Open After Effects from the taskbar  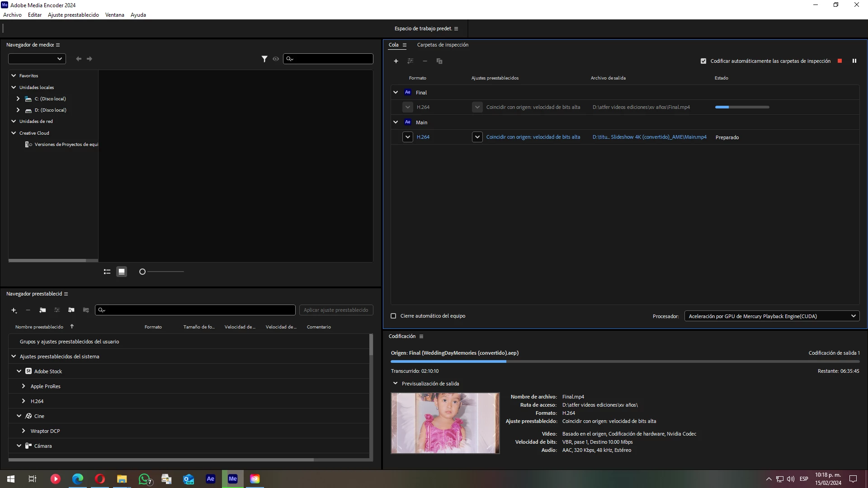pyautogui.click(x=211, y=479)
